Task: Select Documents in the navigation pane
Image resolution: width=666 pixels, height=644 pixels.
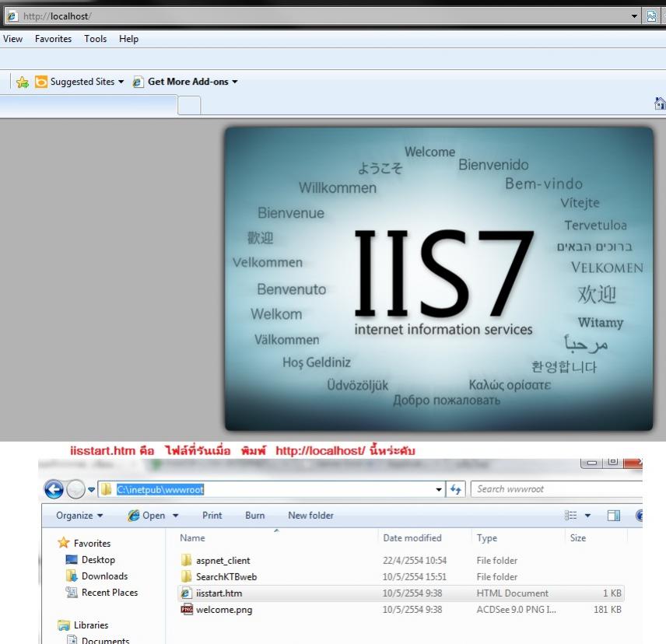Action: [x=105, y=640]
